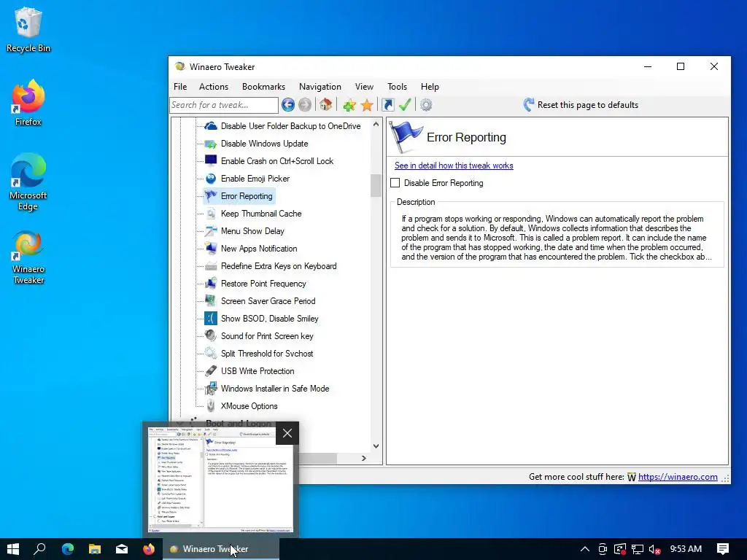Select New Apps Notification

259,249
